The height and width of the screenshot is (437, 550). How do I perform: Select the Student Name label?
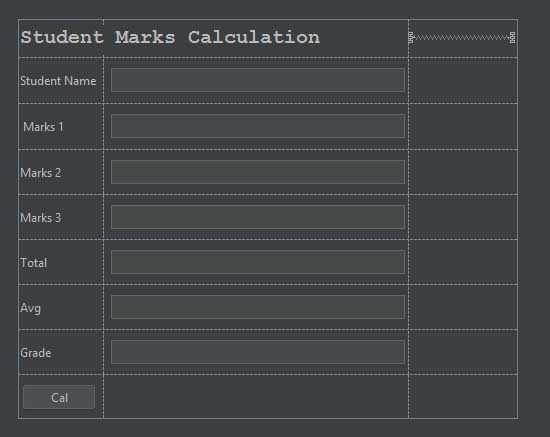coord(58,81)
